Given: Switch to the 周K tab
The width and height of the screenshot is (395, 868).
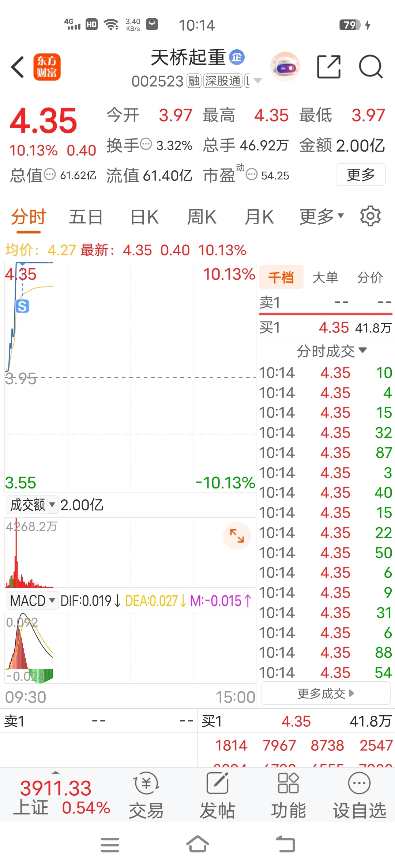Looking at the screenshot, I should click(x=202, y=217).
